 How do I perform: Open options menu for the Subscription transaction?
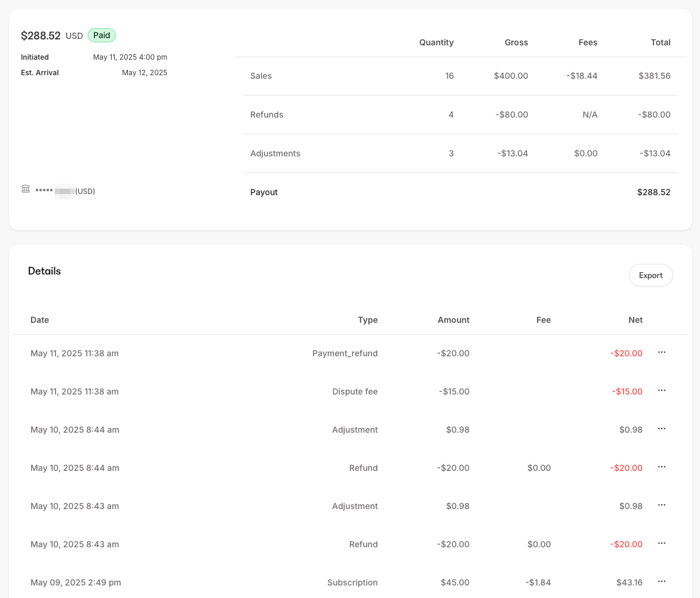(x=661, y=582)
